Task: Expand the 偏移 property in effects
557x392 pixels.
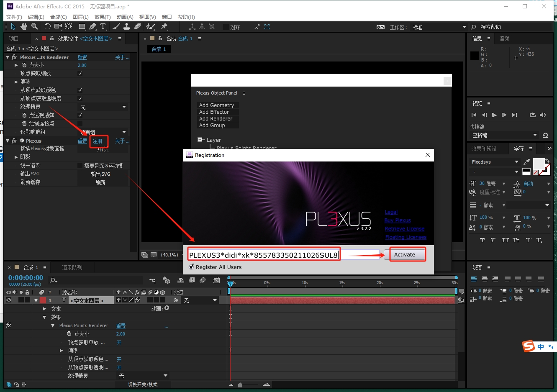Action: (x=16, y=82)
